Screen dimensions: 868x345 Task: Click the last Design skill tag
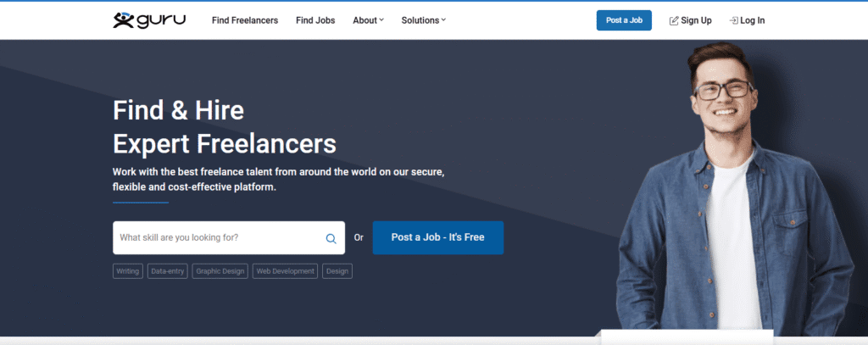(337, 271)
